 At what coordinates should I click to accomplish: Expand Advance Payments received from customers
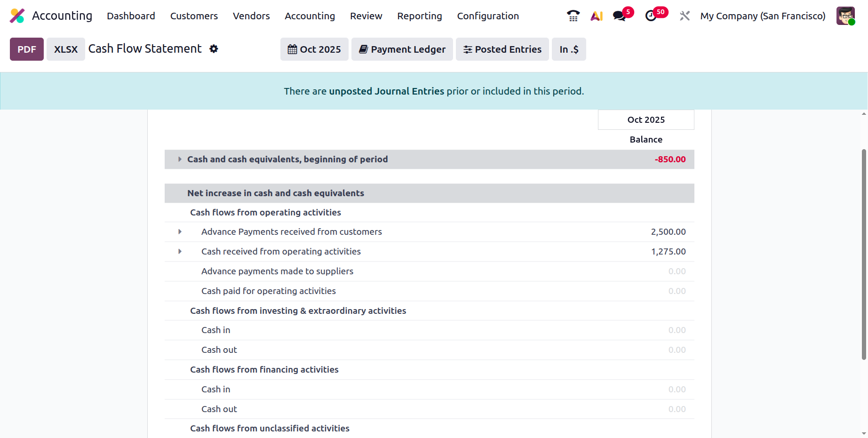180,232
